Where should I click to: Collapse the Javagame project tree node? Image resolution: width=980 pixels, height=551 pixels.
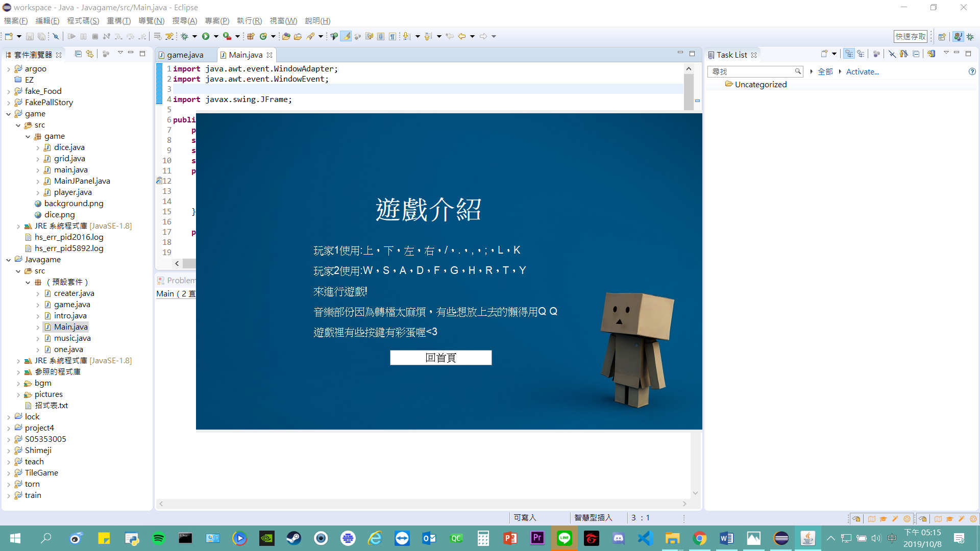coord(9,260)
